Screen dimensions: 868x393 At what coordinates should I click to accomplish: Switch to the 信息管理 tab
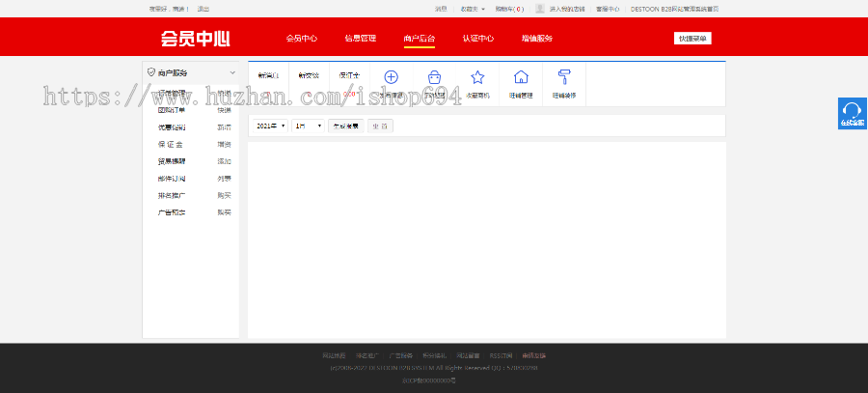click(x=360, y=39)
